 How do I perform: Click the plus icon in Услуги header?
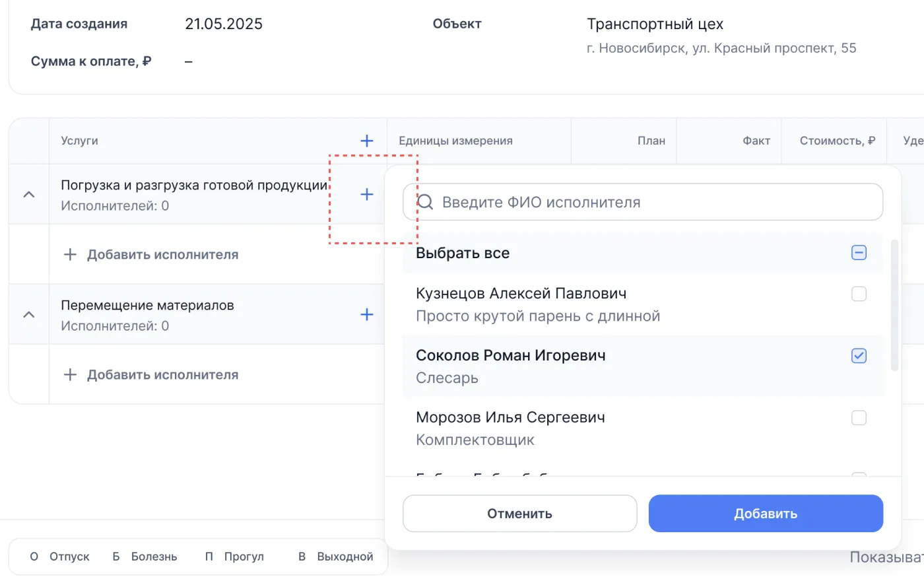coord(367,141)
